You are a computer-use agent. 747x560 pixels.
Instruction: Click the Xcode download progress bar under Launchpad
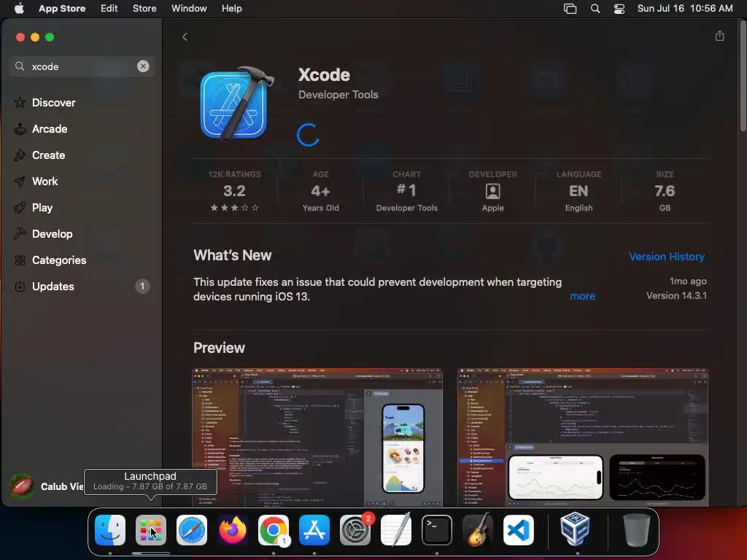(x=150, y=553)
